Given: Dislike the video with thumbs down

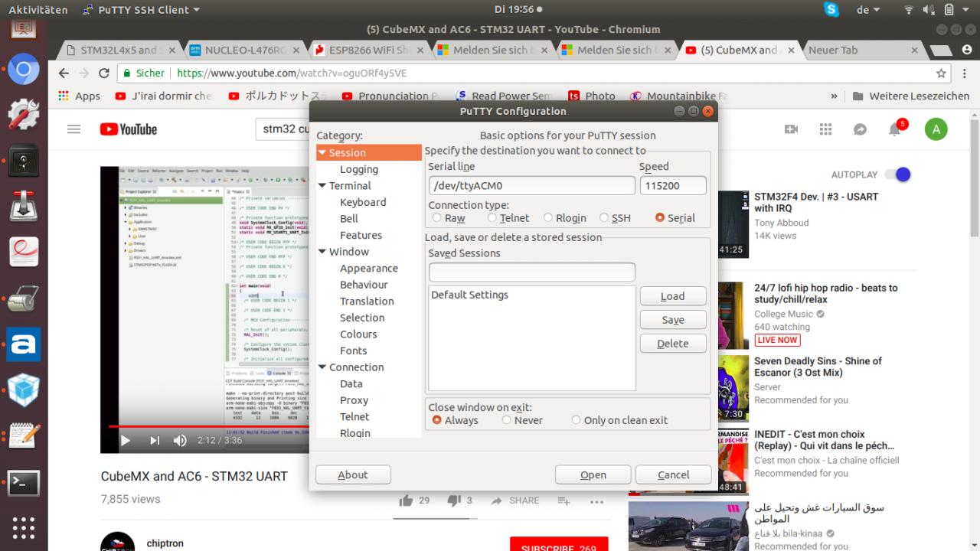Looking at the screenshot, I should (454, 500).
